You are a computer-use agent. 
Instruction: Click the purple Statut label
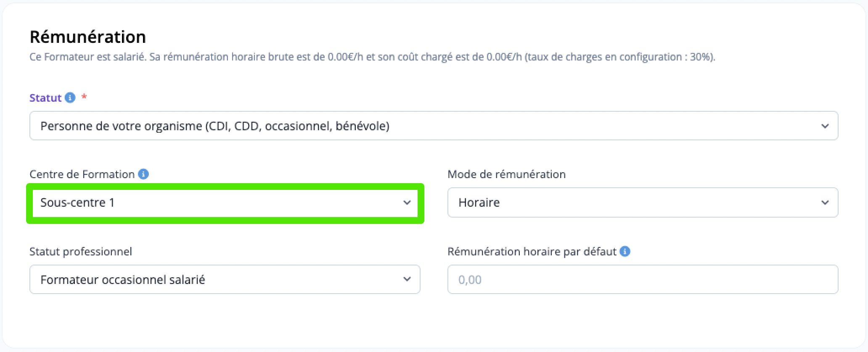click(x=45, y=98)
